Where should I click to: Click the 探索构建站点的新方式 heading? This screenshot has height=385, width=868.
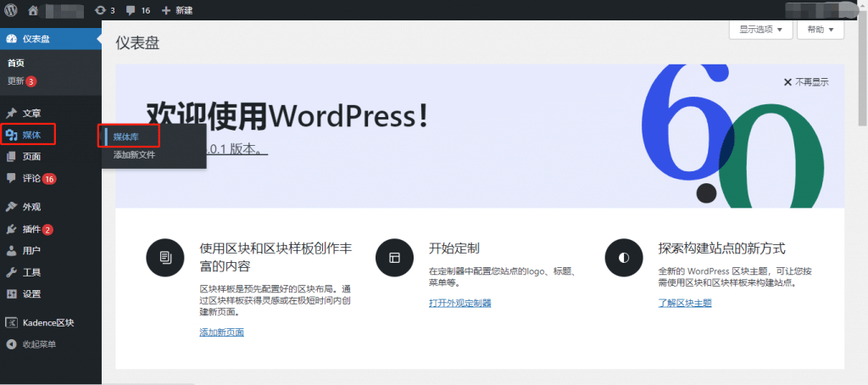(x=722, y=248)
